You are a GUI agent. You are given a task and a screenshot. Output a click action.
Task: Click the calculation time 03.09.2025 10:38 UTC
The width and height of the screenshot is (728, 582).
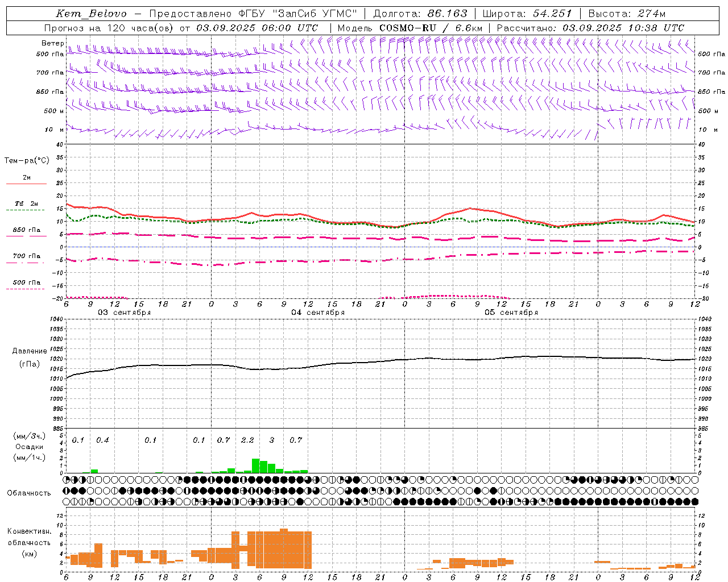click(623, 28)
